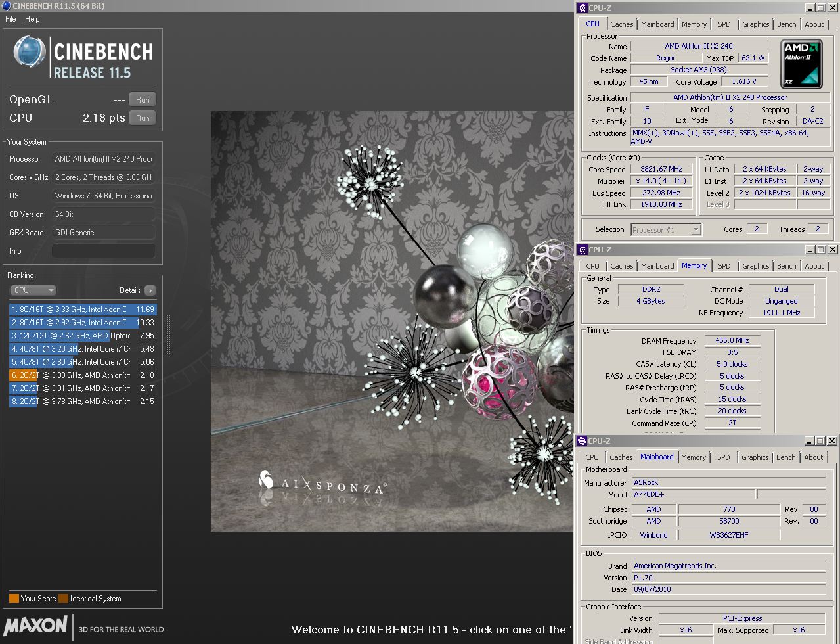Select ranking row 7 AMD Athlon 2.17
The width and height of the screenshot is (840, 644).
pyautogui.click(x=83, y=388)
